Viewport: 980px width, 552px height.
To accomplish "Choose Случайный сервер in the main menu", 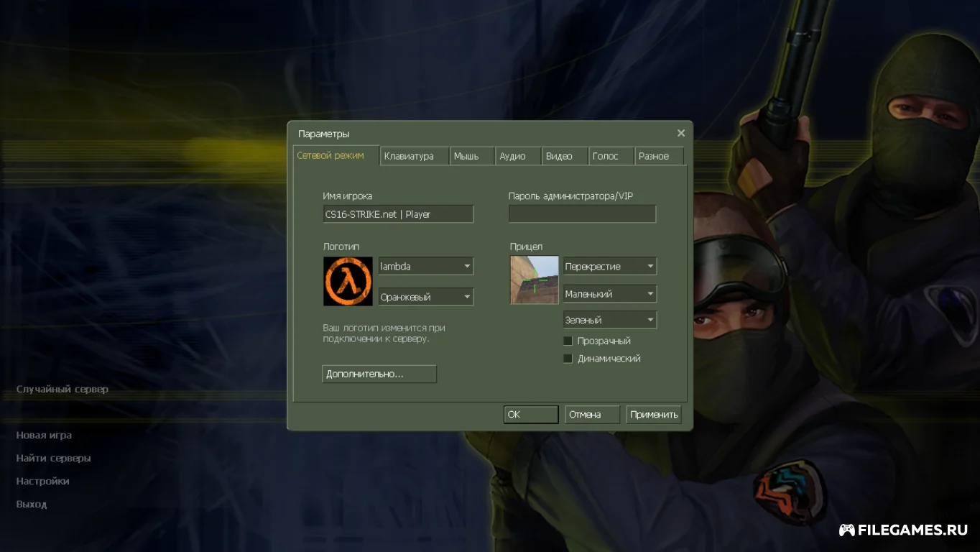I will pos(63,389).
